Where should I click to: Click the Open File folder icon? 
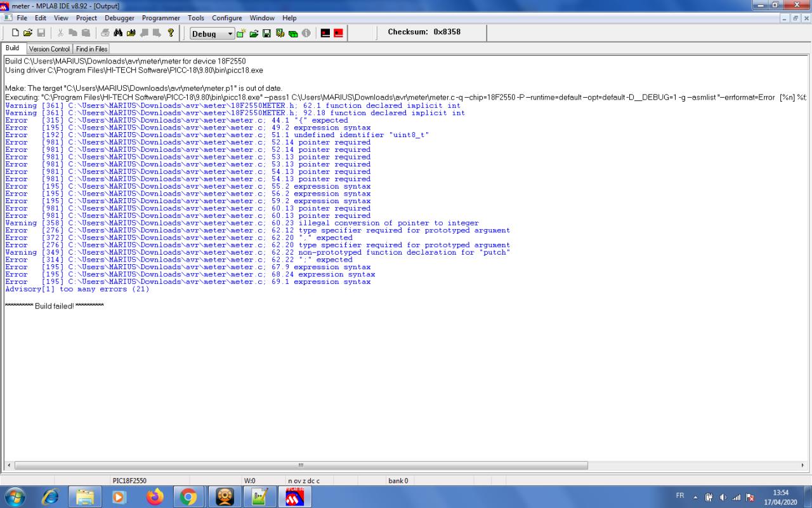[x=28, y=33]
